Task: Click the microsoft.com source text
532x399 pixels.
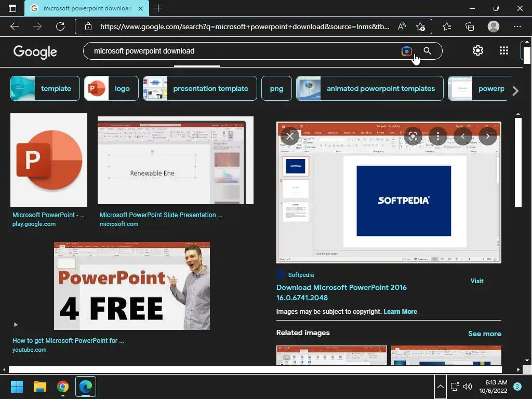Action: point(119,224)
